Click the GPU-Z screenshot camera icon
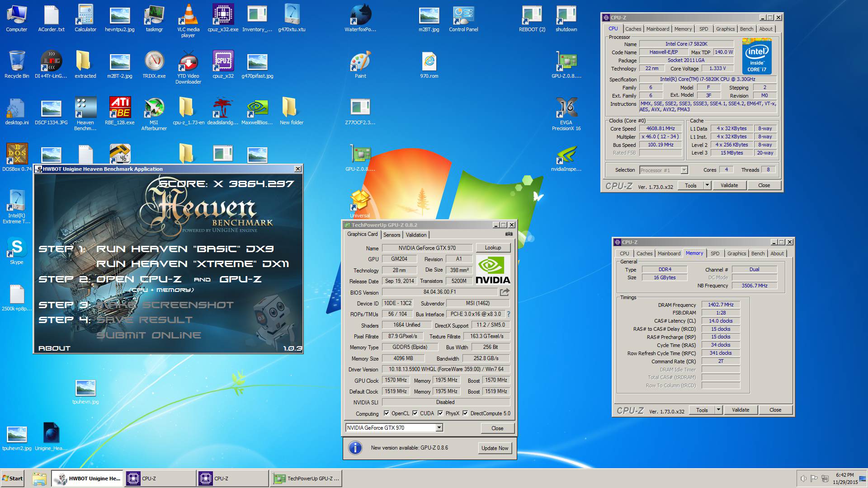868x488 pixels. 509,234
